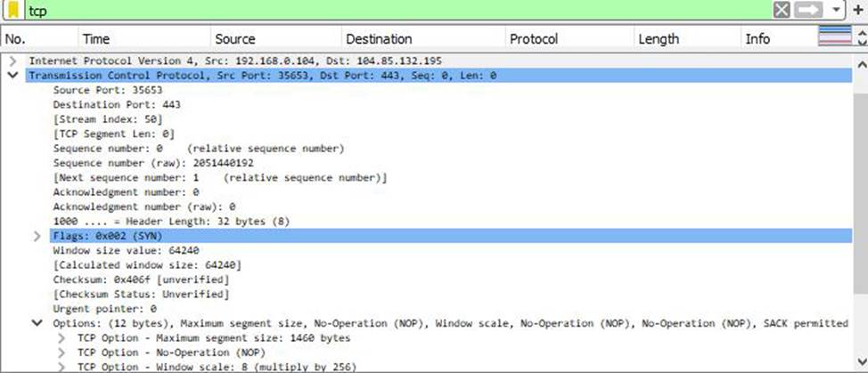This screenshot has height=373, width=868.
Task: Expand TCP Option Window scale entry
Action: (x=61, y=367)
